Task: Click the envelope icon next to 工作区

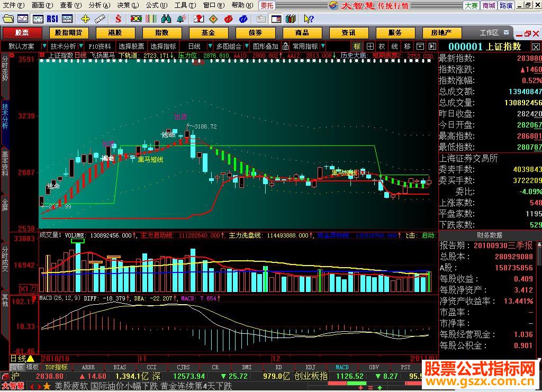Action: pos(507,32)
